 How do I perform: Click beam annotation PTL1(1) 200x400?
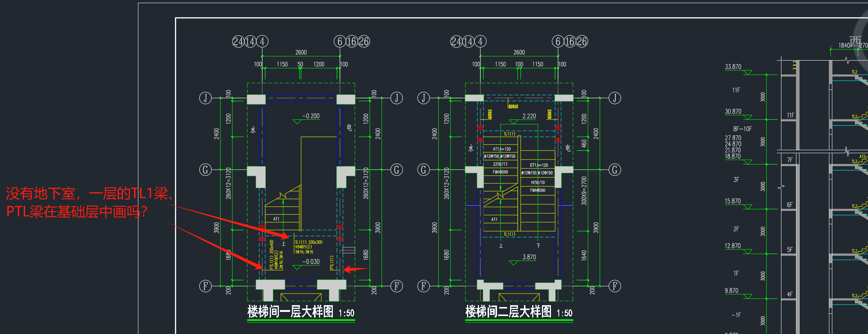(x=272, y=255)
